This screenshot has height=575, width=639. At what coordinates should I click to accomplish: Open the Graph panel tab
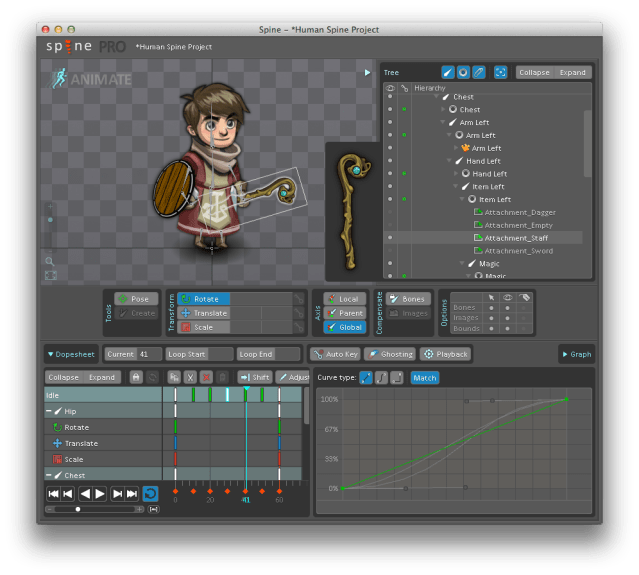[x=577, y=354]
